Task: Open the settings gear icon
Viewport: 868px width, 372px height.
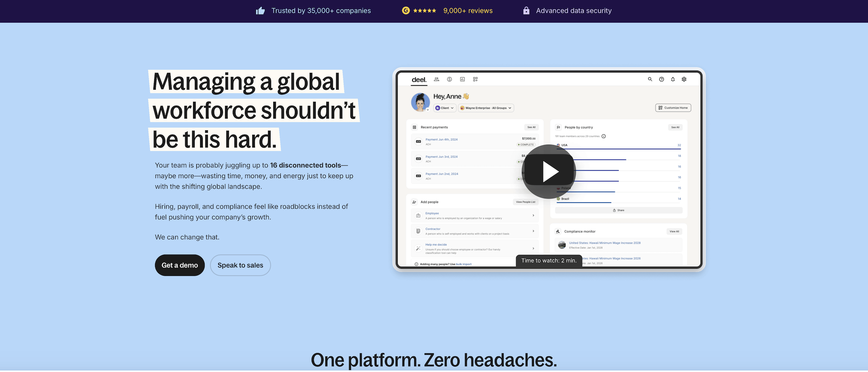Action: tap(684, 79)
